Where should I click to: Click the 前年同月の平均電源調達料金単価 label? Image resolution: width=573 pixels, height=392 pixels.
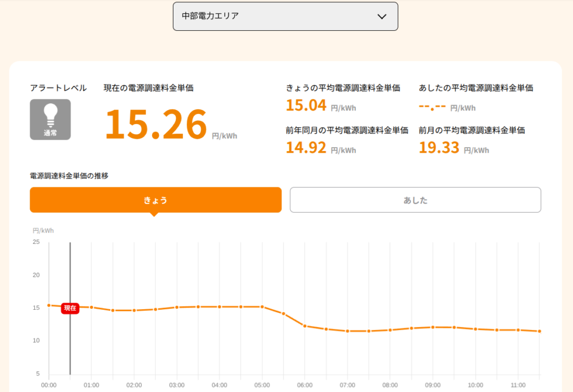pyautogui.click(x=347, y=130)
